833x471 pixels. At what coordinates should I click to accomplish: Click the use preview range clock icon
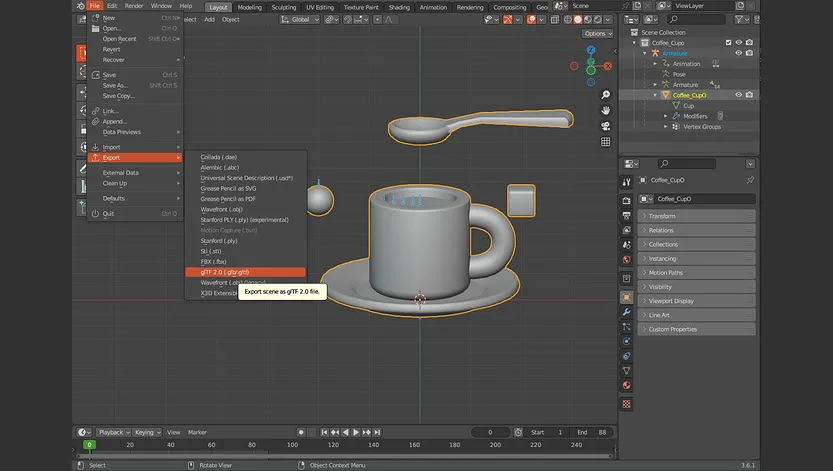pyautogui.click(x=518, y=432)
